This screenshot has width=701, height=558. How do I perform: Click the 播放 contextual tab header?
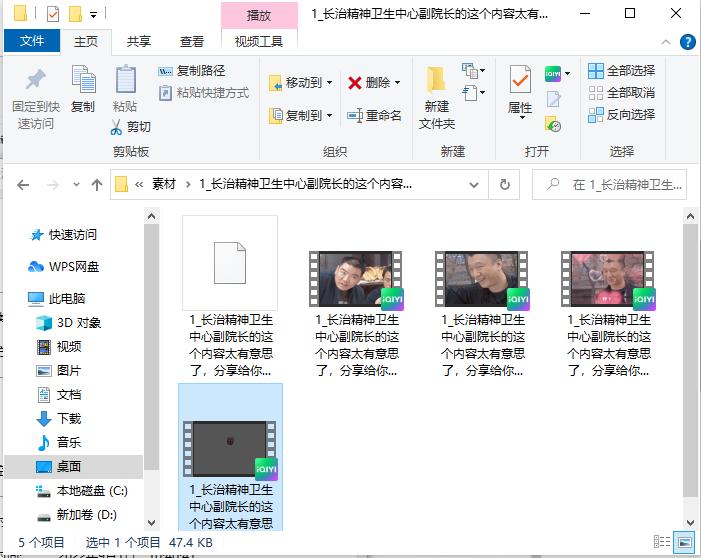pyautogui.click(x=259, y=16)
